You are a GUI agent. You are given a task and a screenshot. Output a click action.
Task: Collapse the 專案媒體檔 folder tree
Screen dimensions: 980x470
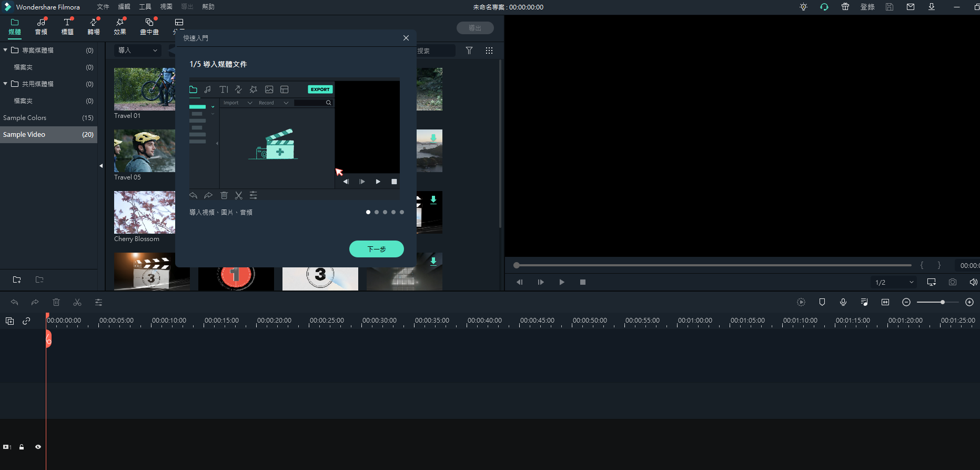coord(5,50)
